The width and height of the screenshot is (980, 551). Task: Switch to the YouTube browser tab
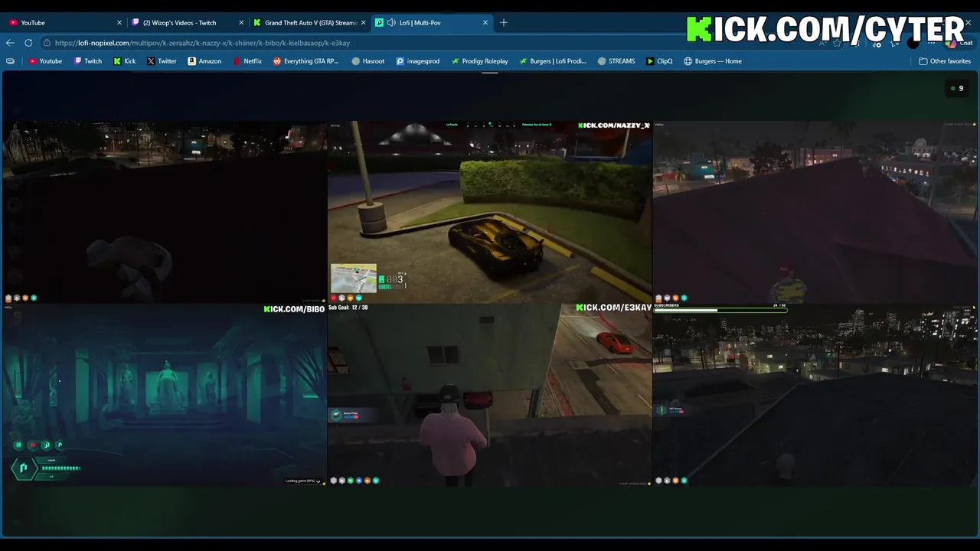pos(65,23)
